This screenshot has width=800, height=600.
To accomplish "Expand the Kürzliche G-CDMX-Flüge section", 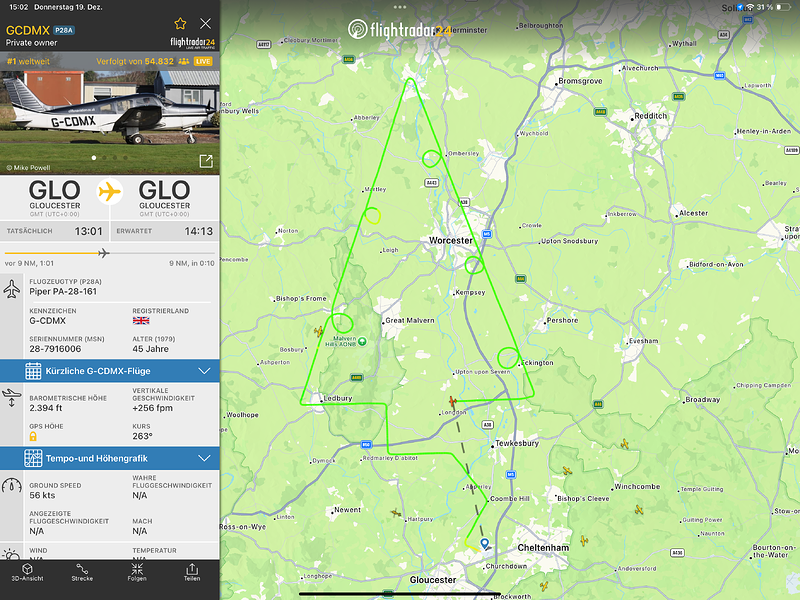I will [110, 371].
